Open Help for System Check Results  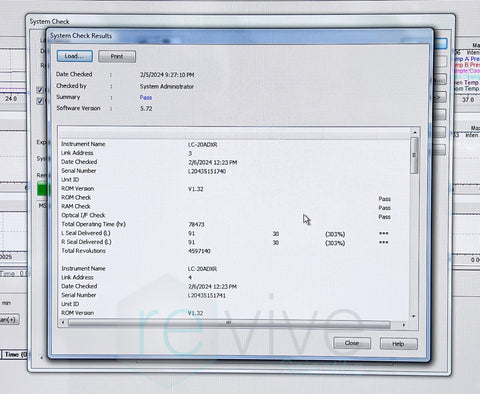pos(398,344)
